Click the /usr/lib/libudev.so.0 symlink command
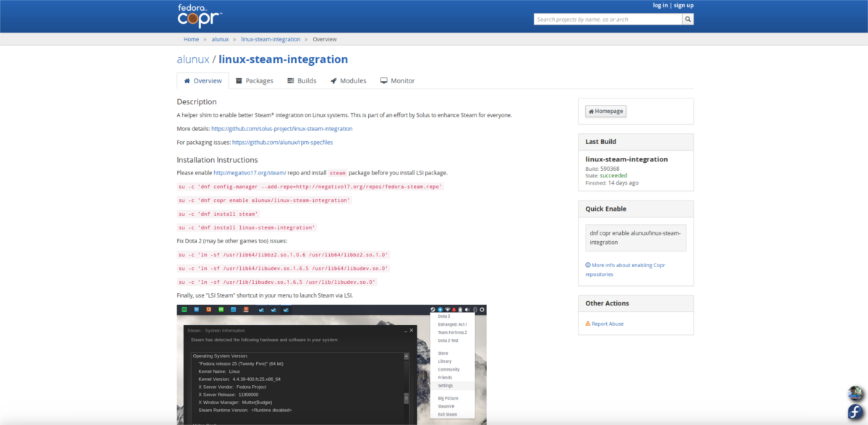Image resolution: width=868 pixels, height=425 pixels. [x=277, y=282]
